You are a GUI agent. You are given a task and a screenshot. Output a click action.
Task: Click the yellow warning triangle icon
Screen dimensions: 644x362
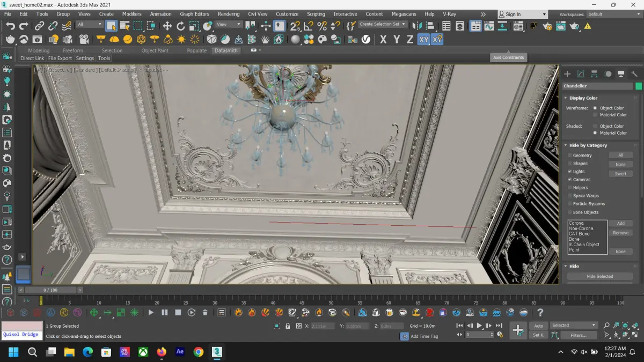tap(588, 25)
